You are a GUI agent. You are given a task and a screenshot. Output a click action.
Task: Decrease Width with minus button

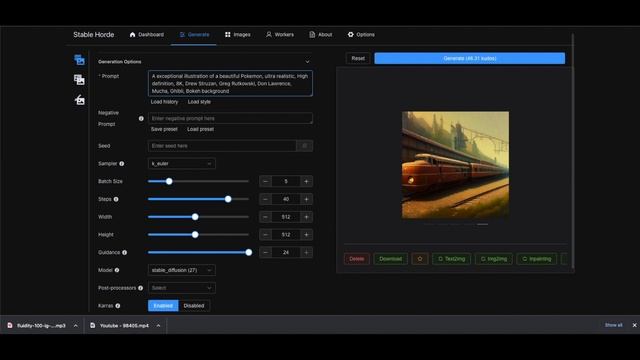(x=265, y=217)
